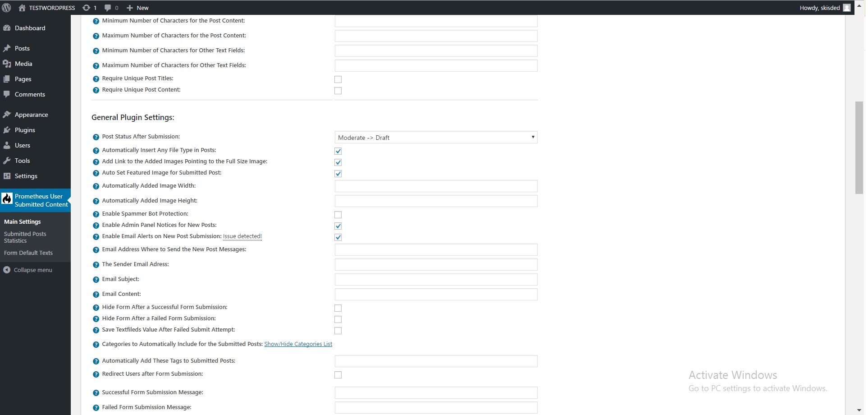
Task: Click the WordPress logo icon
Action: pyautogui.click(x=6, y=8)
